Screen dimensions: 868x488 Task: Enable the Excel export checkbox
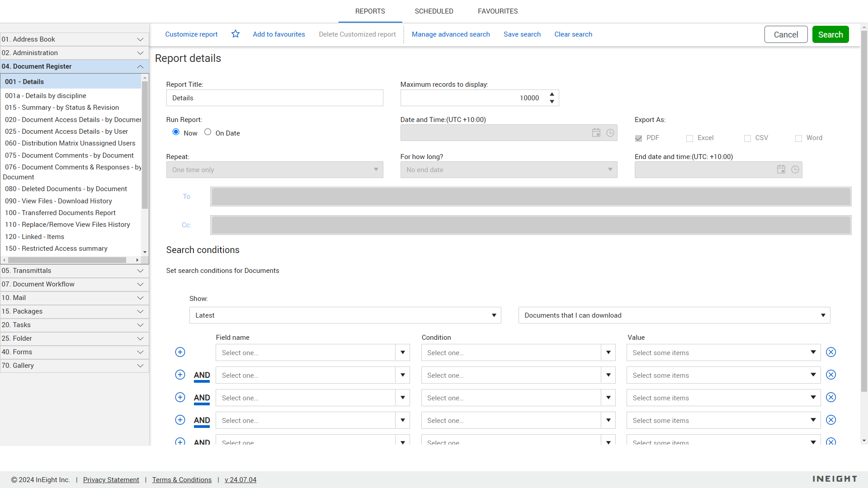point(689,138)
